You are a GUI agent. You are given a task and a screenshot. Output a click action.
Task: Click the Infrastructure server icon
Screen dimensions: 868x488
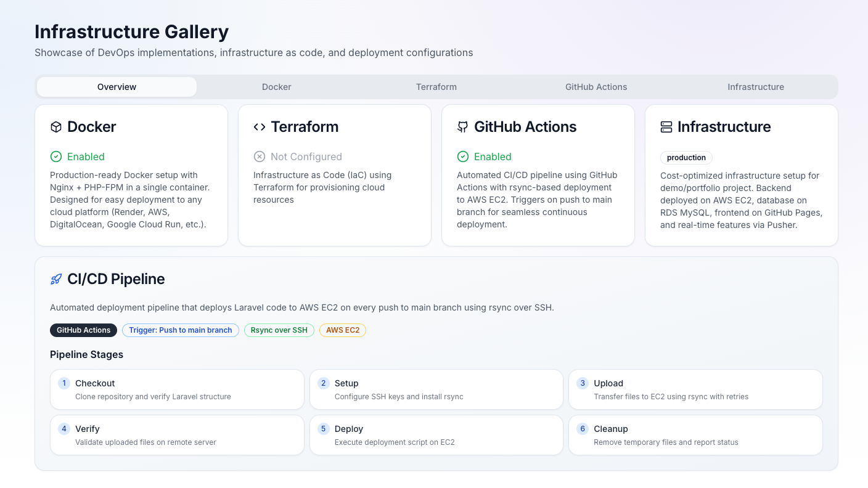666,127
